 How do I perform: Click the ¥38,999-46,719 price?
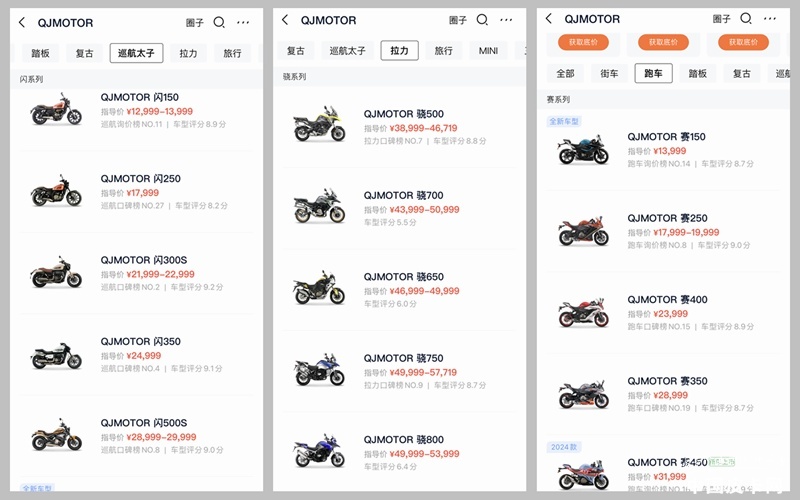(x=423, y=128)
